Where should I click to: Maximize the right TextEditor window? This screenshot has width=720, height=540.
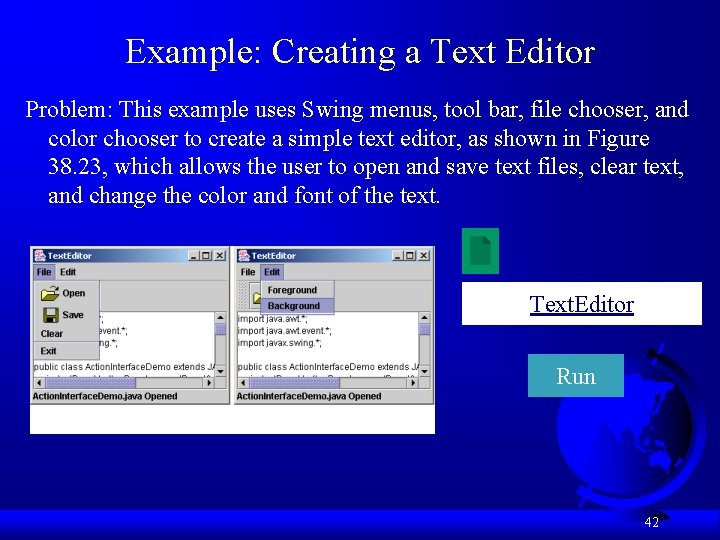[409, 256]
